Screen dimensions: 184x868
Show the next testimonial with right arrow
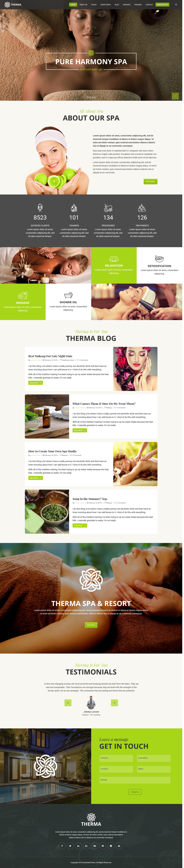(114, 703)
